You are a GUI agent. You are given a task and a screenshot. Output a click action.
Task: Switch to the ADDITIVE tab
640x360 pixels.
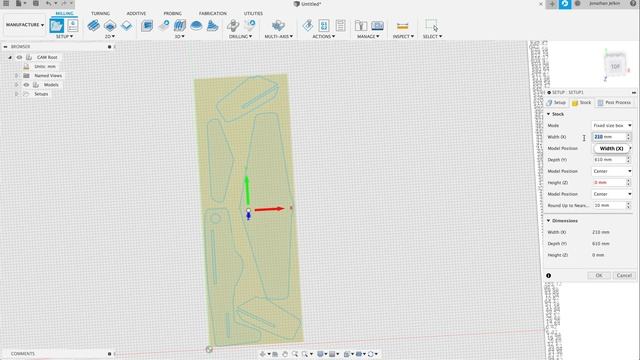coord(136,13)
